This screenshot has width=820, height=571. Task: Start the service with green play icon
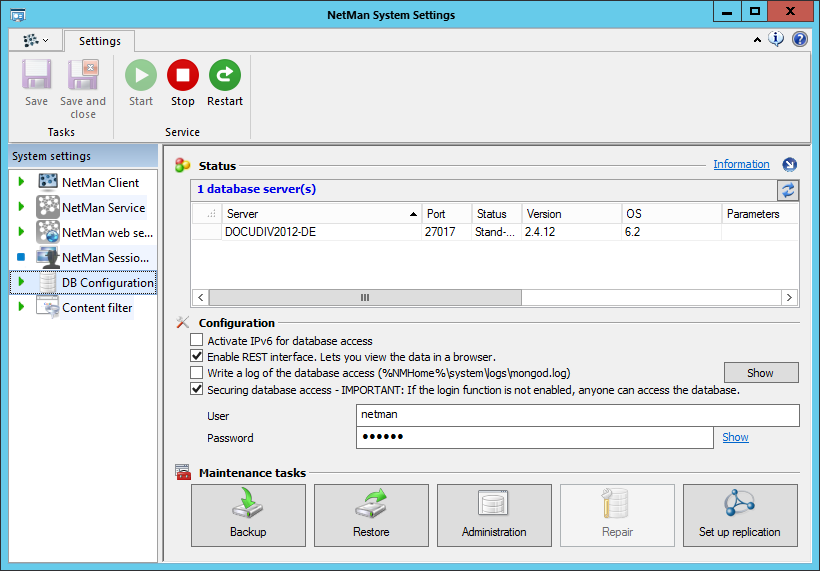pyautogui.click(x=141, y=75)
